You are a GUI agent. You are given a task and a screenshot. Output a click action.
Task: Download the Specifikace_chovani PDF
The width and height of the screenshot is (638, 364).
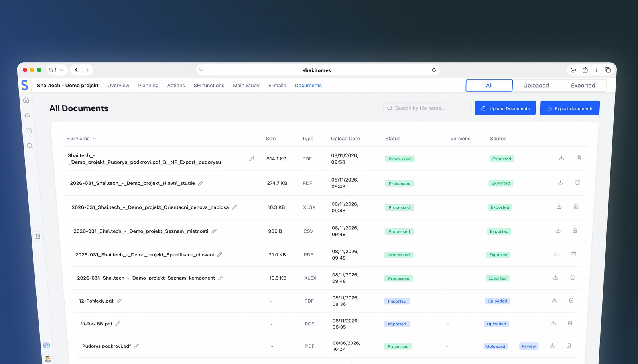click(x=557, y=254)
